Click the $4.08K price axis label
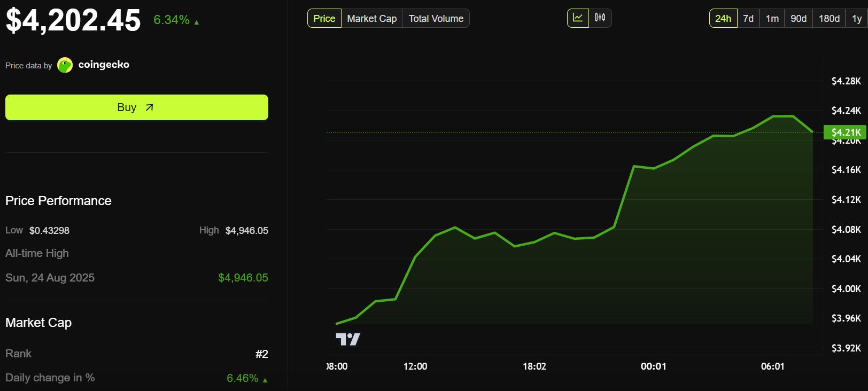 click(846, 230)
